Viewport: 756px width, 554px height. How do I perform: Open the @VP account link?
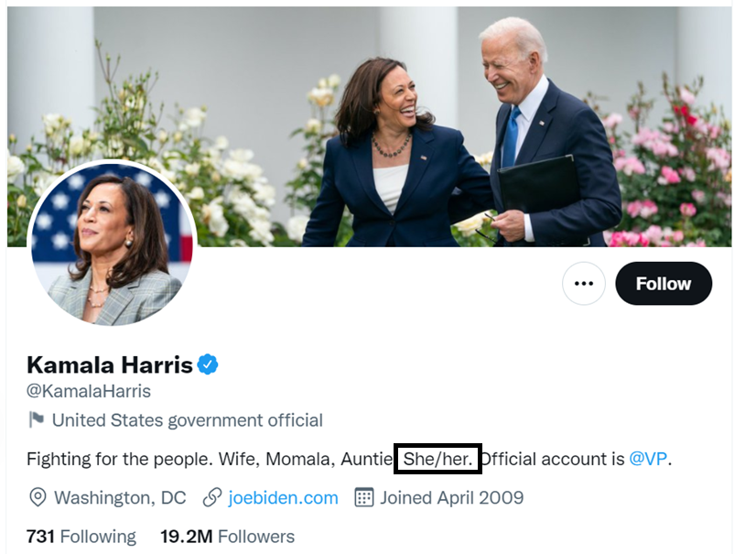click(648, 459)
